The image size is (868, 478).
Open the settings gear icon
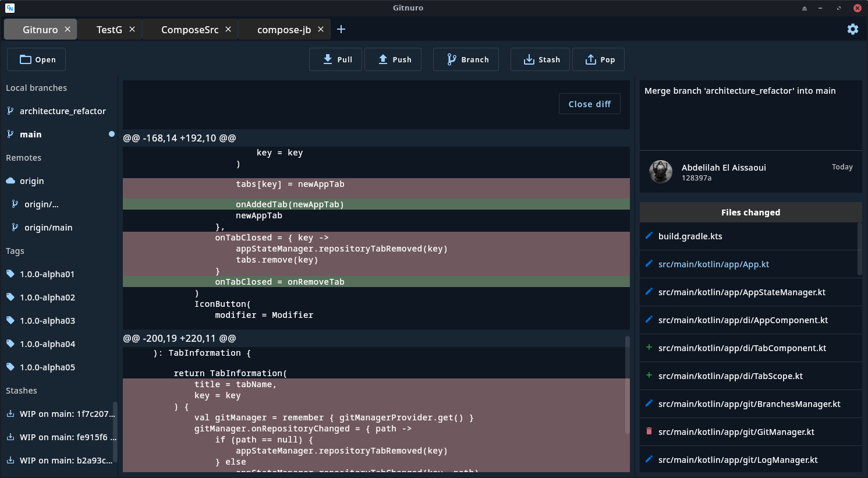click(x=853, y=29)
